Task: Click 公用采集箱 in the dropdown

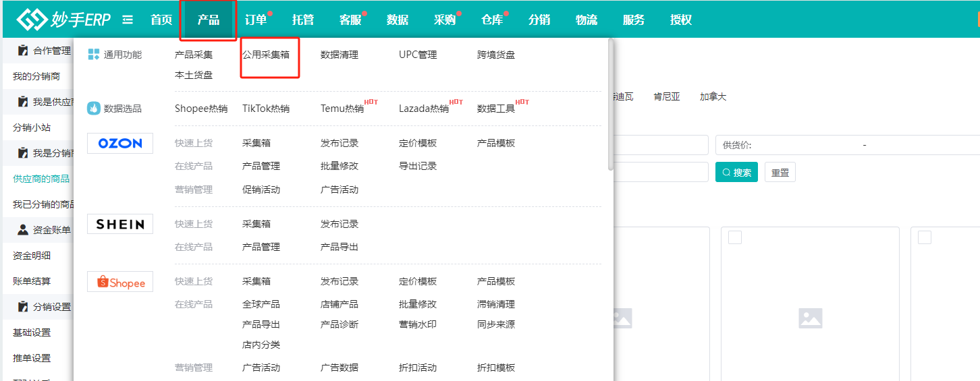Action: coord(266,55)
